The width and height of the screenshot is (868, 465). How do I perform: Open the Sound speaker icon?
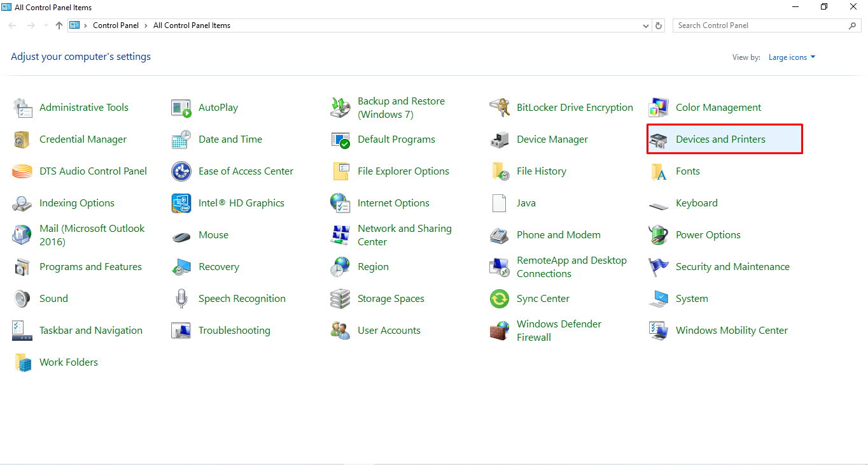[x=22, y=299]
